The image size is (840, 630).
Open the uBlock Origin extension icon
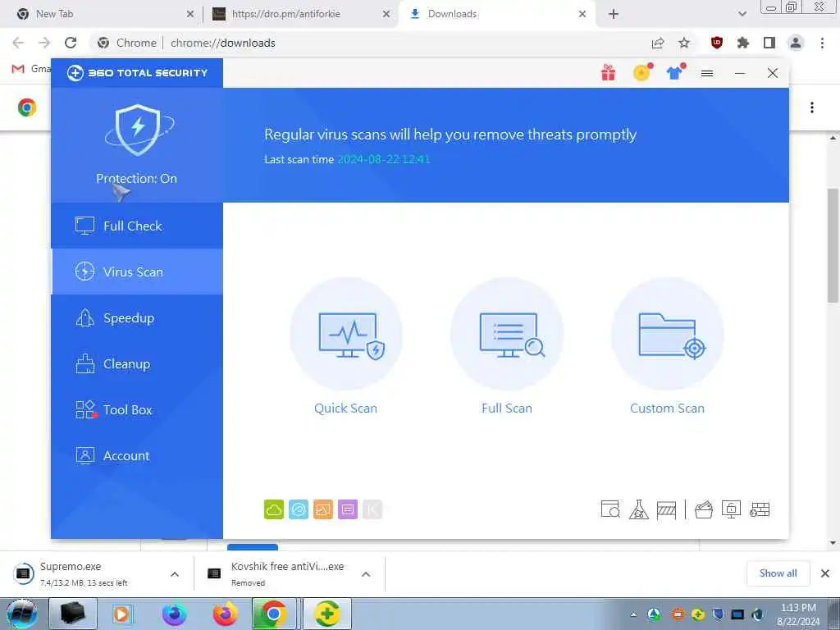pyautogui.click(x=717, y=43)
